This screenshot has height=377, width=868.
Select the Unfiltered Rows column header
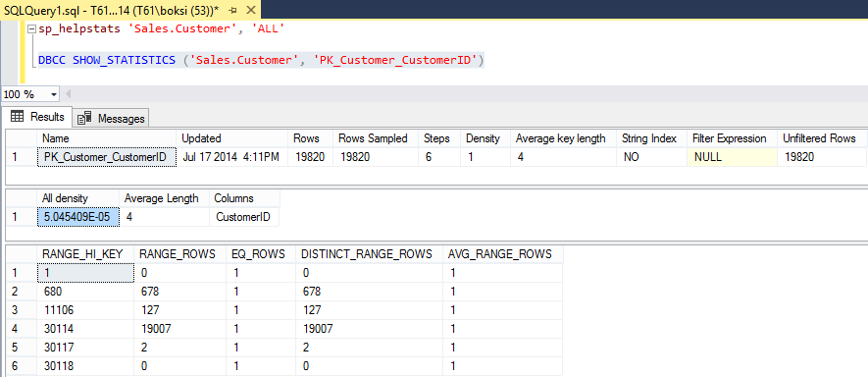823,138
